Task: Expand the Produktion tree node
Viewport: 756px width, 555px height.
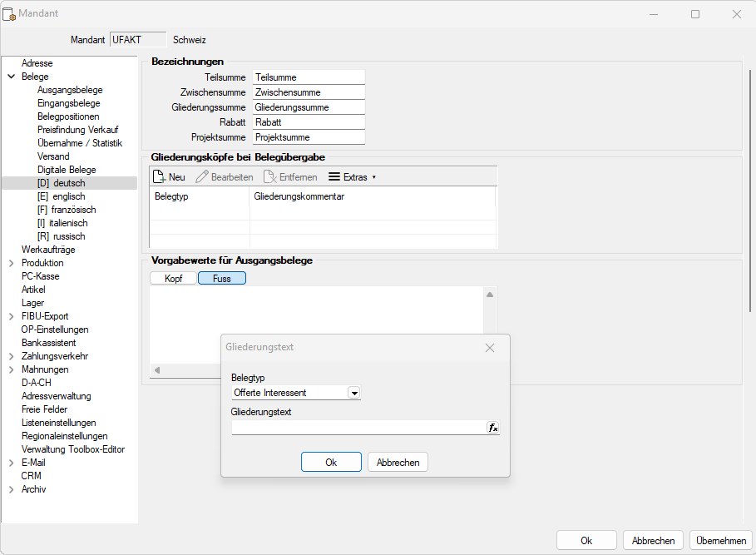Action: (x=11, y=263)
